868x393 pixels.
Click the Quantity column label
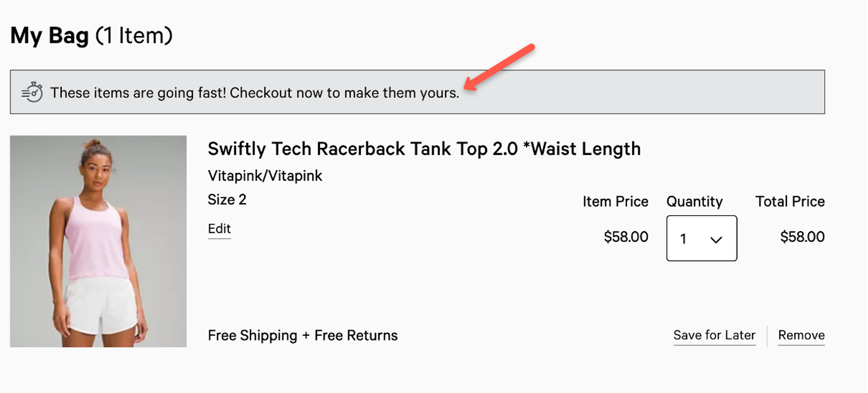(x=694, y=201)
